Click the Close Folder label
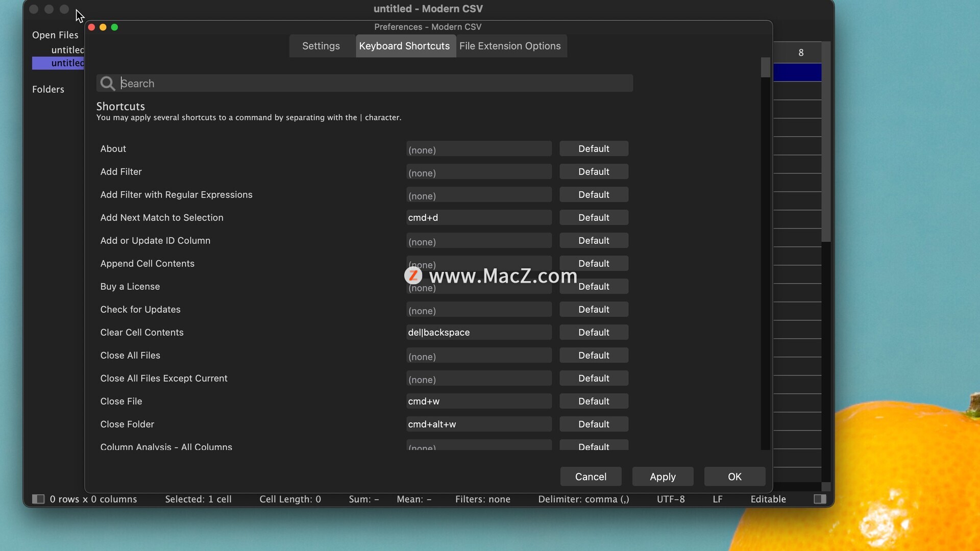 127,424
